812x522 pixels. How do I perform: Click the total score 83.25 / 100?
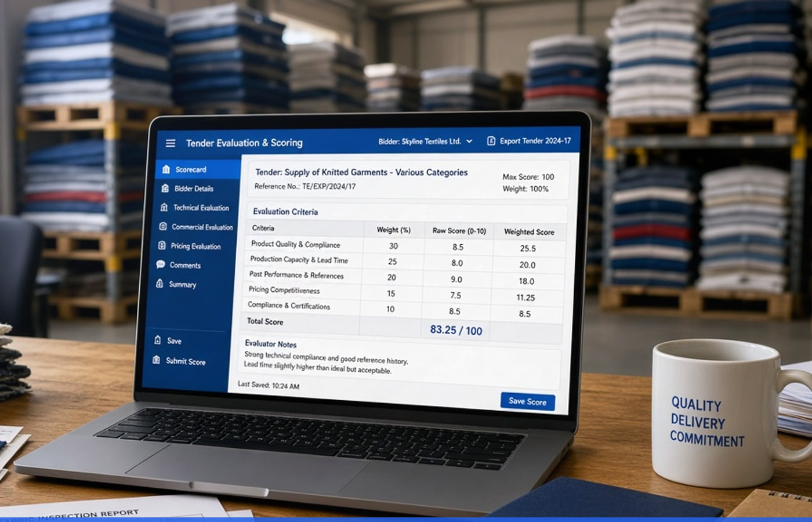456,330
